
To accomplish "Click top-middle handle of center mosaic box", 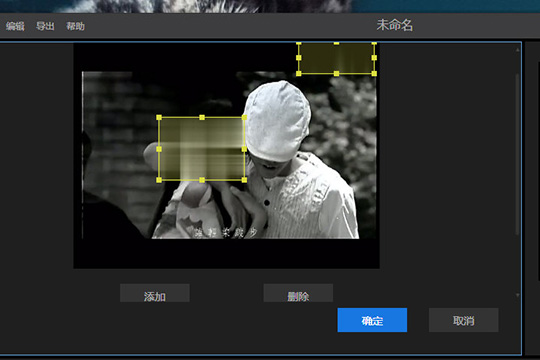I will [202, 117].
